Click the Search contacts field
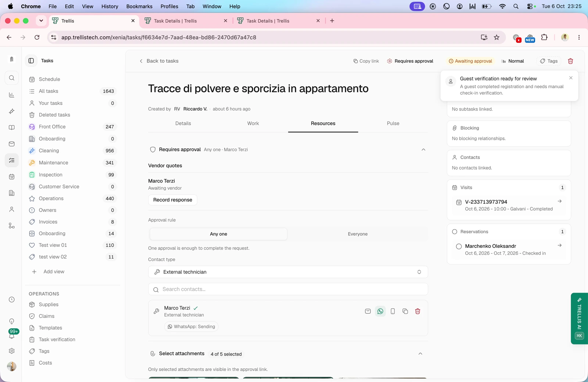The width and height of the screenshot is (588, 382). (x=288, y=289)
